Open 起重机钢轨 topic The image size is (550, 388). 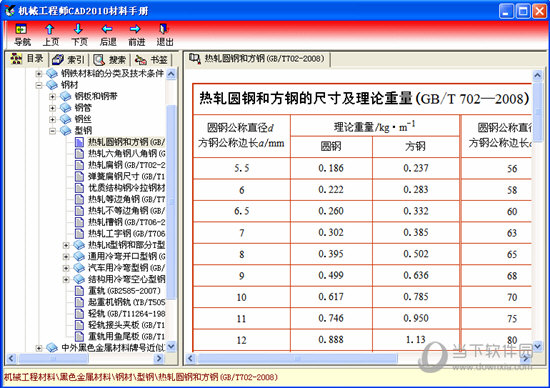point(126,302)
